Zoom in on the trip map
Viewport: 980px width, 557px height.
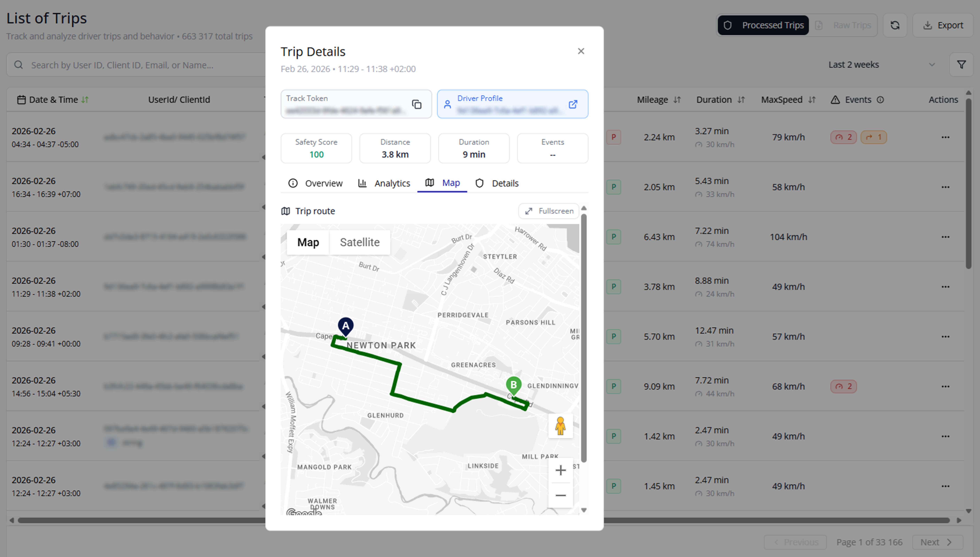560,470
